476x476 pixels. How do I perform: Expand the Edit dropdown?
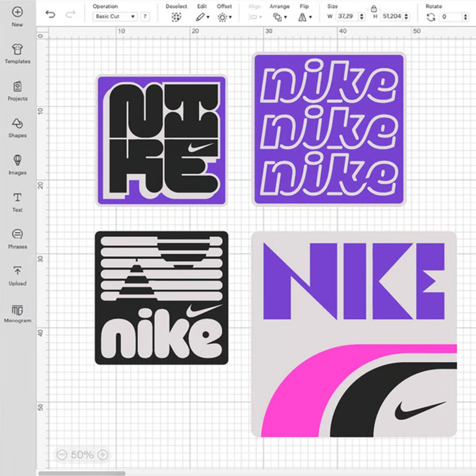point(202,17)
